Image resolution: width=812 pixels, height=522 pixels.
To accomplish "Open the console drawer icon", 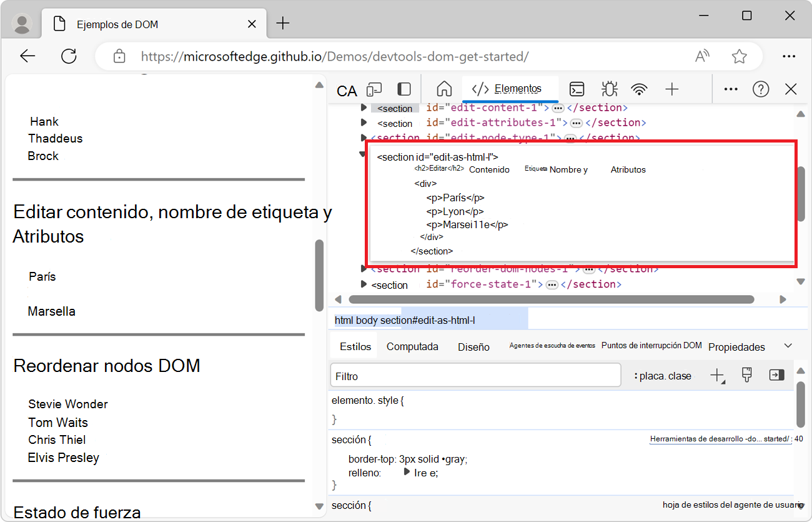I will 577,89.
